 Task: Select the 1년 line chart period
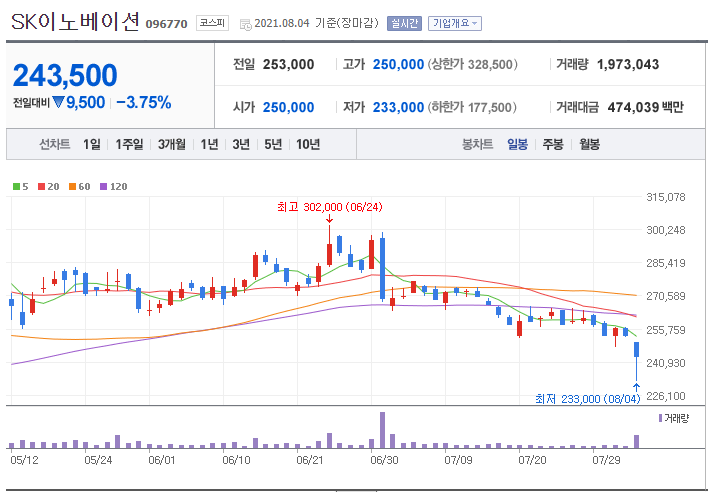tap(209, 144)
